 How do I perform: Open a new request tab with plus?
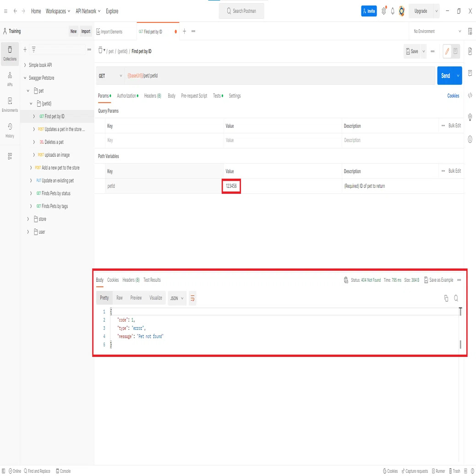point(184,31)
